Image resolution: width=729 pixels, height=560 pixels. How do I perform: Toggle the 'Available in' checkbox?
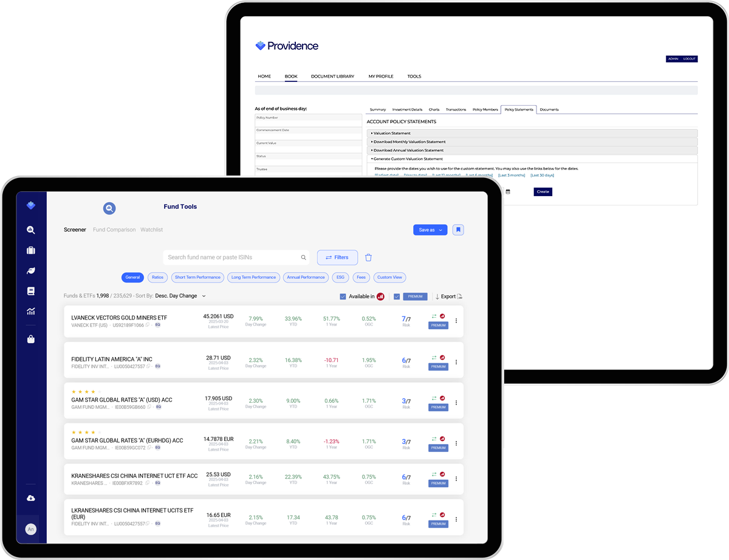point(343,296)
